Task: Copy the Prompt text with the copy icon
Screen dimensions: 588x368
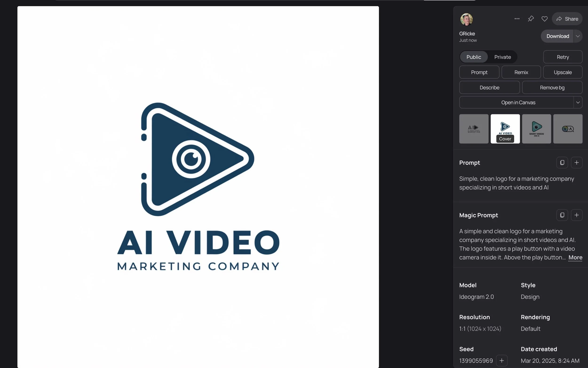Action: (x=562, y=163)
